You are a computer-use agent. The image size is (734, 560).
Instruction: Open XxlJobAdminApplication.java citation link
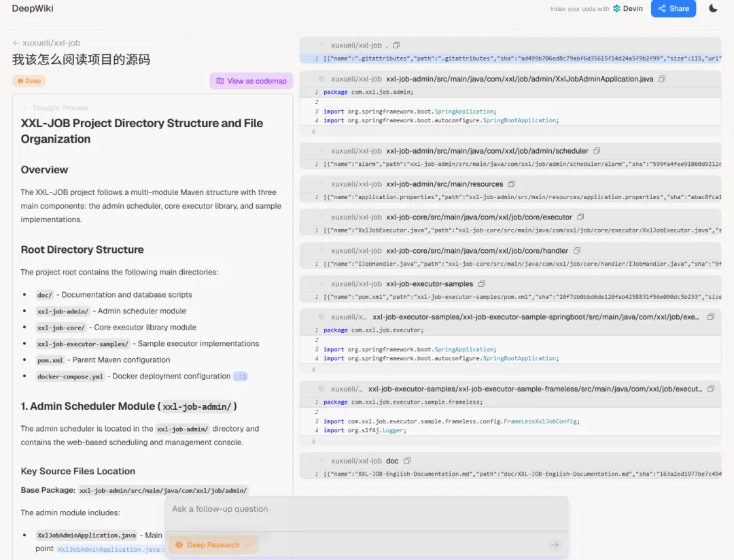click(x=111, y=549)
